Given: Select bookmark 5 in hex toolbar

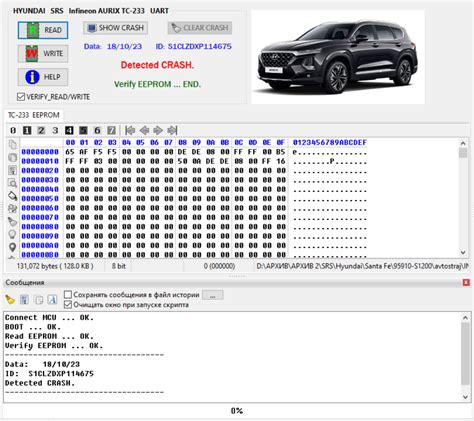Looking at the screenshot, I should pos(83,130).
